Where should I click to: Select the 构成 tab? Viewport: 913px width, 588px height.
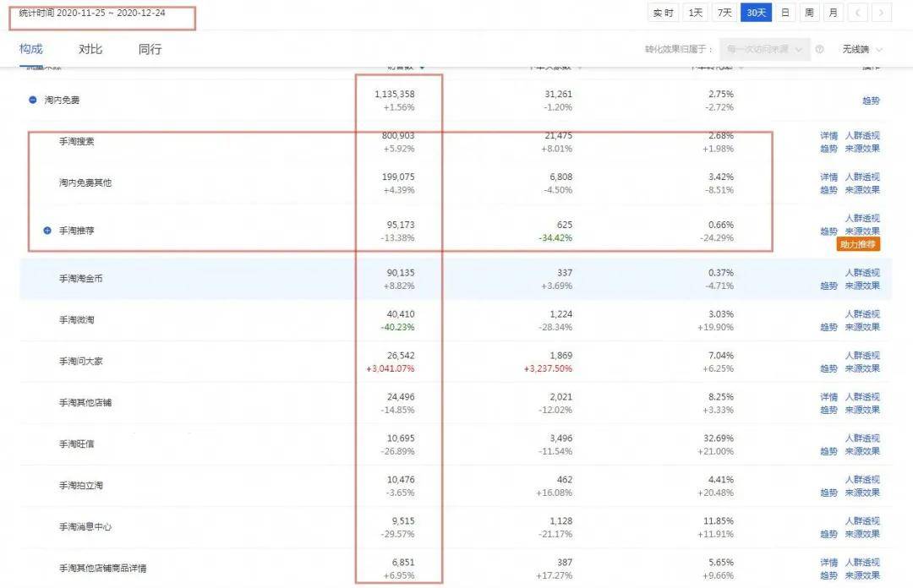click(30, 49)
